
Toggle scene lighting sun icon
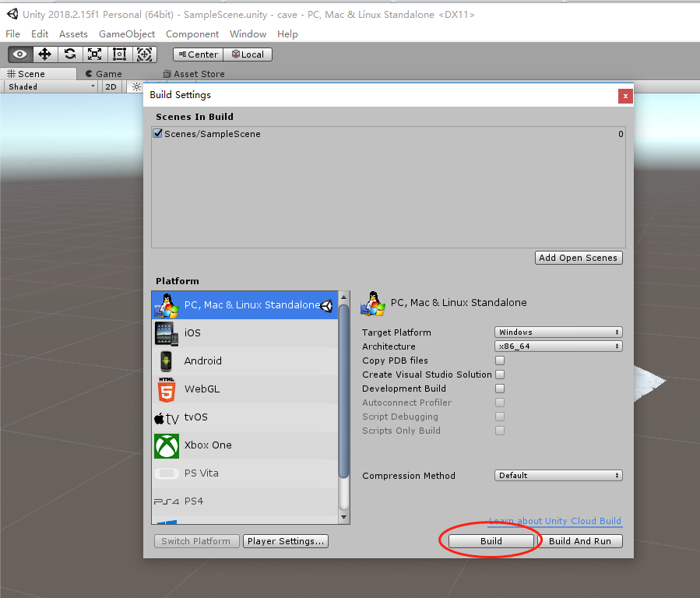coord(136,86)
